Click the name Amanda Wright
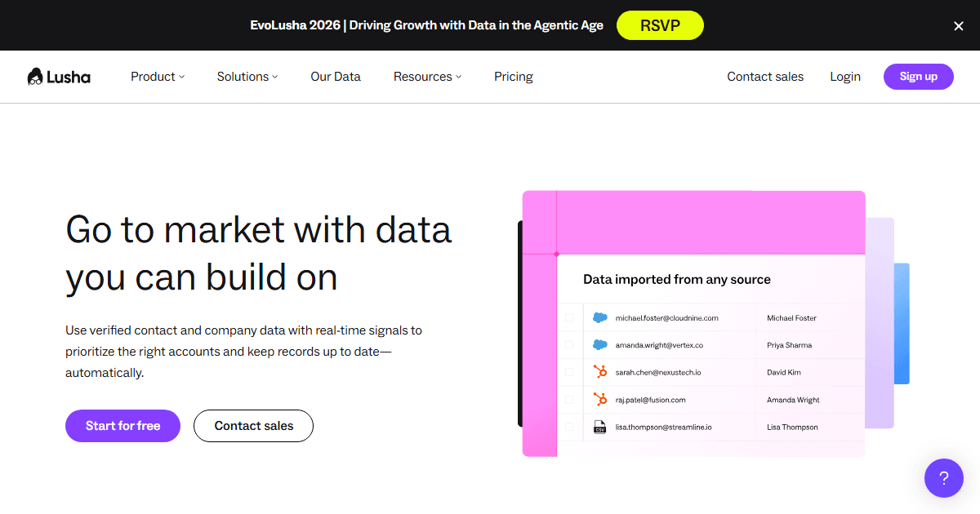This screenshot has height=514, width=980. (x=793, y=400)
